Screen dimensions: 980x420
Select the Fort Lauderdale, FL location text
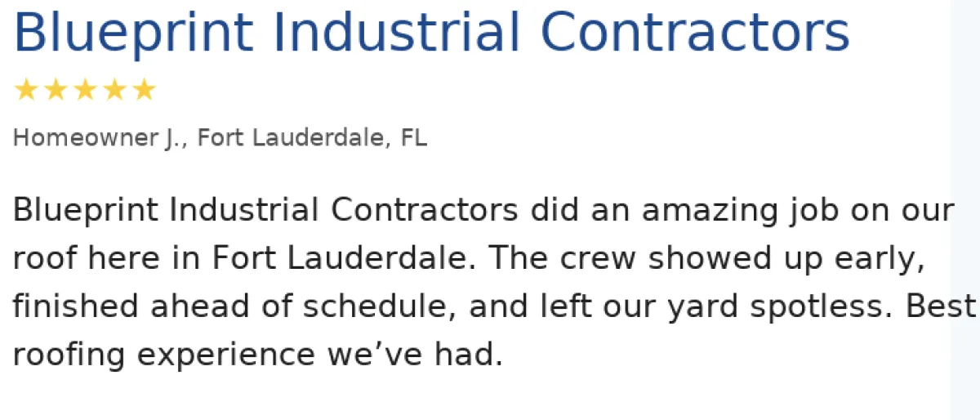313,138
